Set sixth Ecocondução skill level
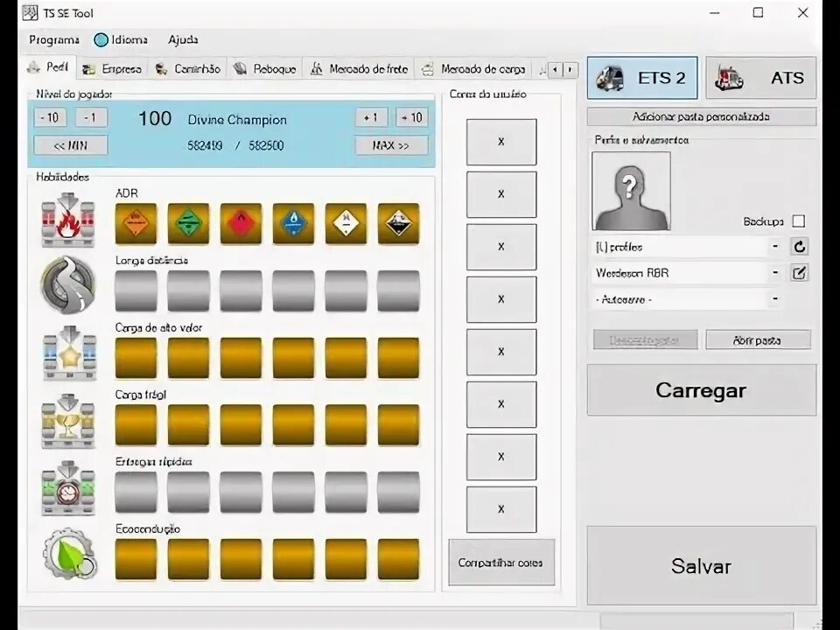The image size is (840, 630). pos(399,559)
